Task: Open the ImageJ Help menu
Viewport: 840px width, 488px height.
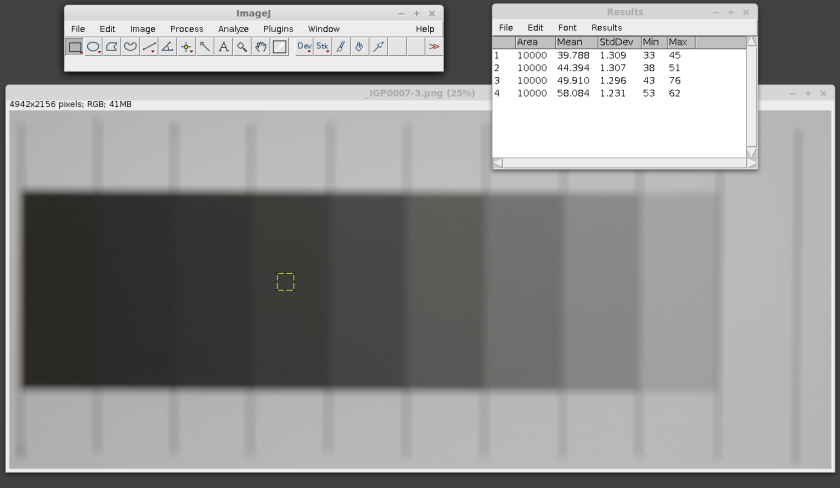Action: tap(425, 29)
